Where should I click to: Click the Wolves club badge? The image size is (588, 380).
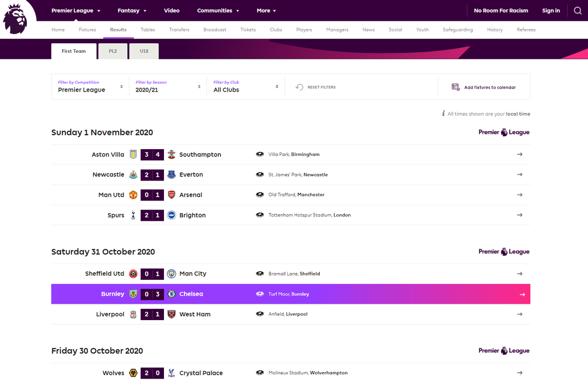point(134,373)
